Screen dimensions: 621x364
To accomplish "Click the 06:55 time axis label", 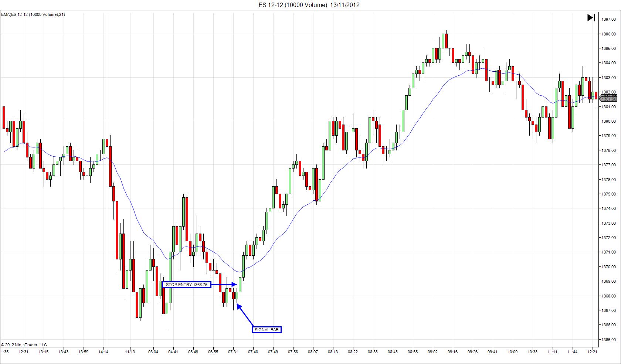I will [213, 352].
